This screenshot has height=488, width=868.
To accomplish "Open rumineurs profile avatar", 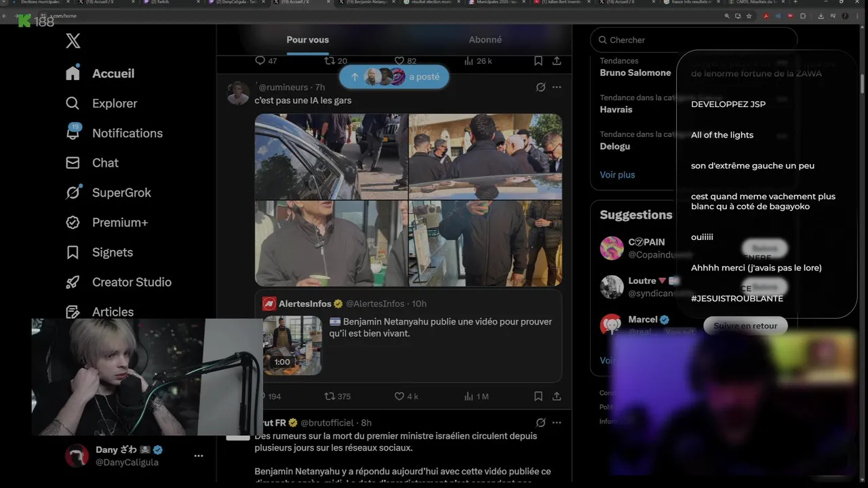I will point(238,93).
